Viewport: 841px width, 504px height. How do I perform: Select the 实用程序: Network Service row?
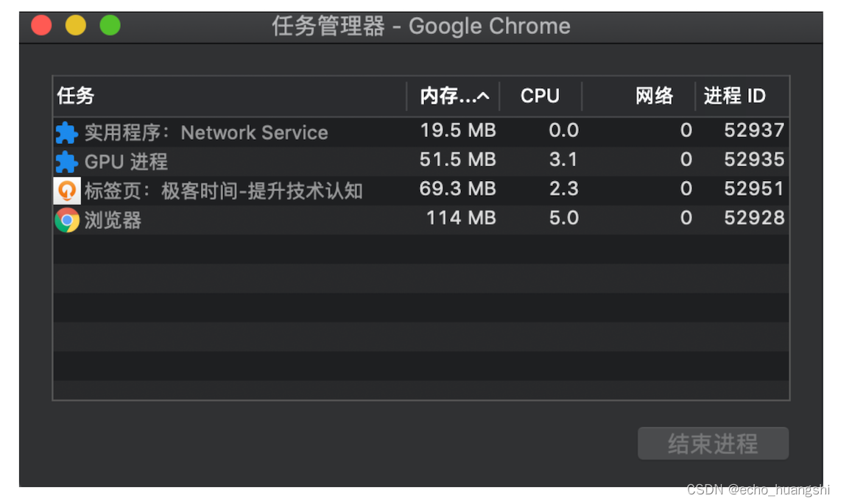[206, 132]
